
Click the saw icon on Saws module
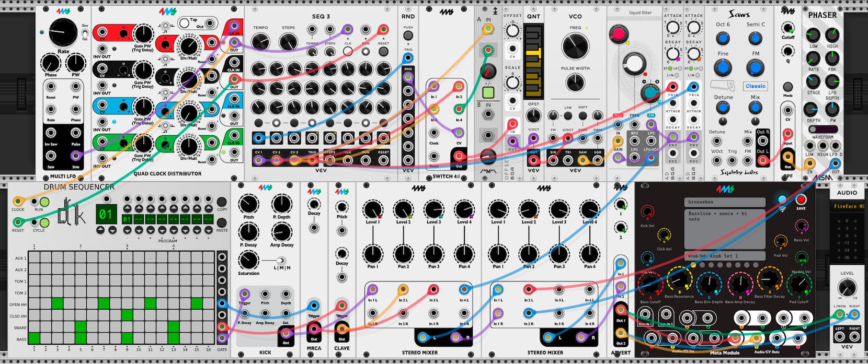click(x=722, y=86)
